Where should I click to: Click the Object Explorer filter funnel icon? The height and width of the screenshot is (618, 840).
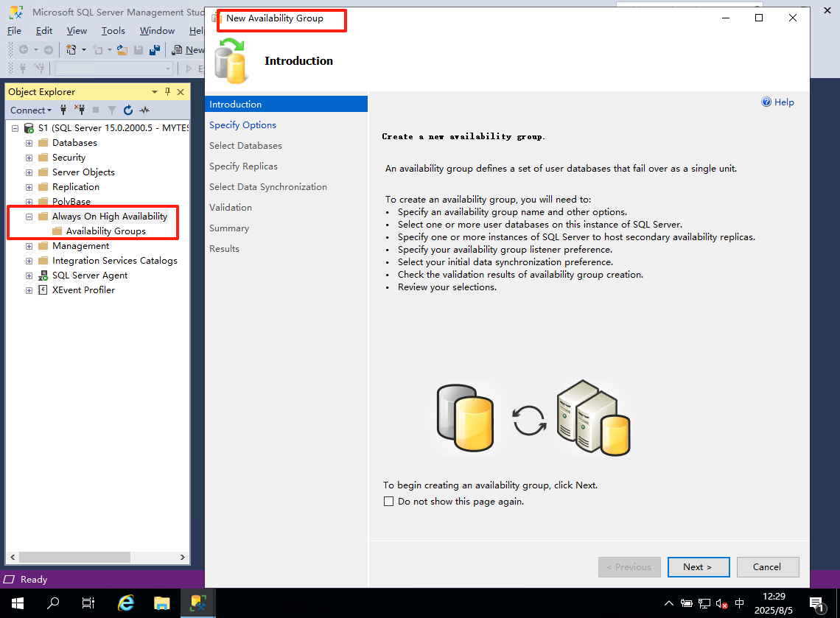pos(112,110)
